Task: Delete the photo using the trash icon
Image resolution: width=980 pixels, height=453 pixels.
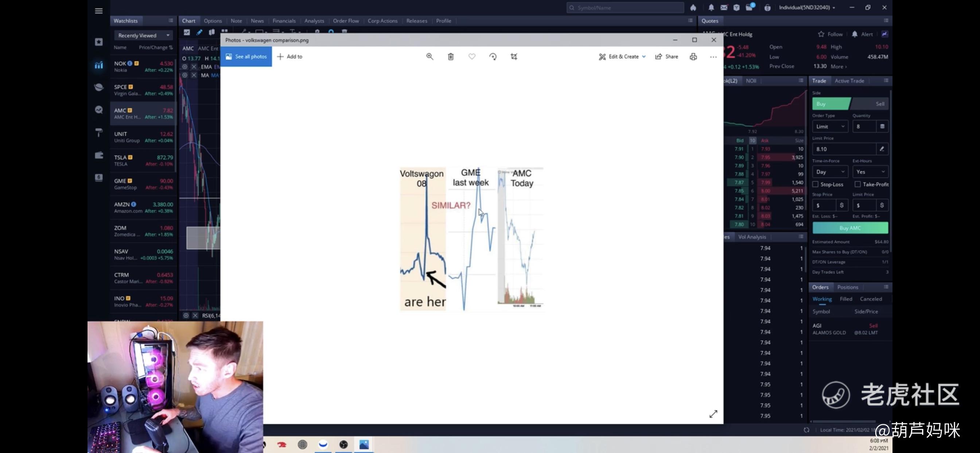Action: (x=450, y=56)
